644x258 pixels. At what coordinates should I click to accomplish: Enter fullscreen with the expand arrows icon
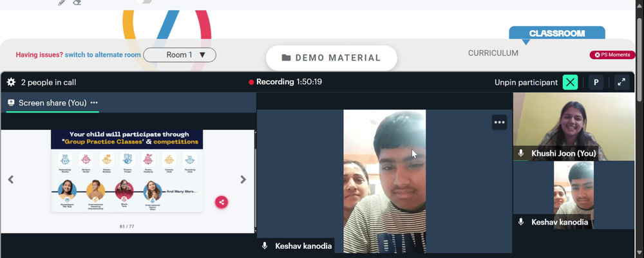(622, 82)
